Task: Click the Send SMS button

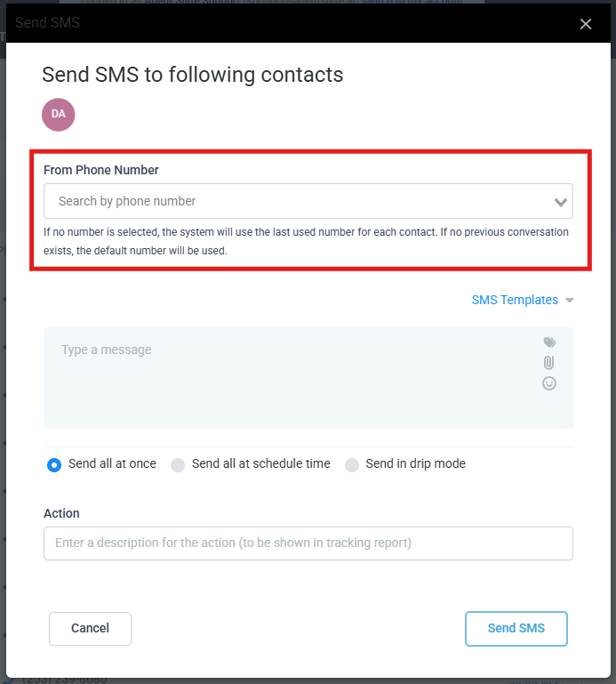Action: point(516,628)
